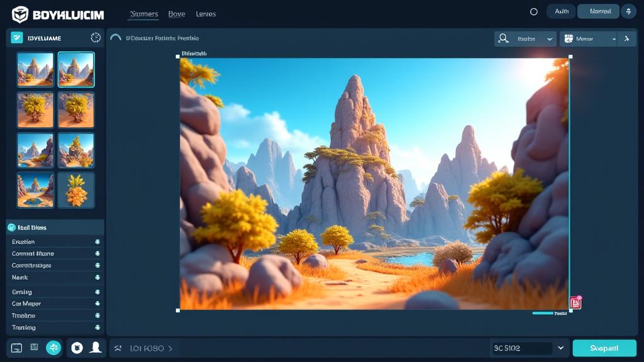Open the Bove tab in top menu
Image resolution: width=644 pixels, height=362 pixels.
click(x=177, y=14)
